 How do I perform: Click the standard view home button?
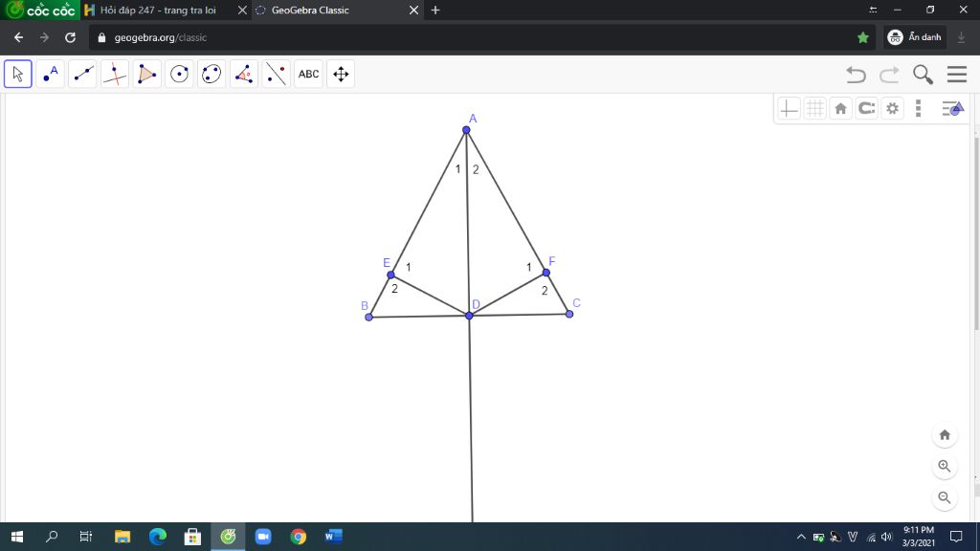(945, 435)
